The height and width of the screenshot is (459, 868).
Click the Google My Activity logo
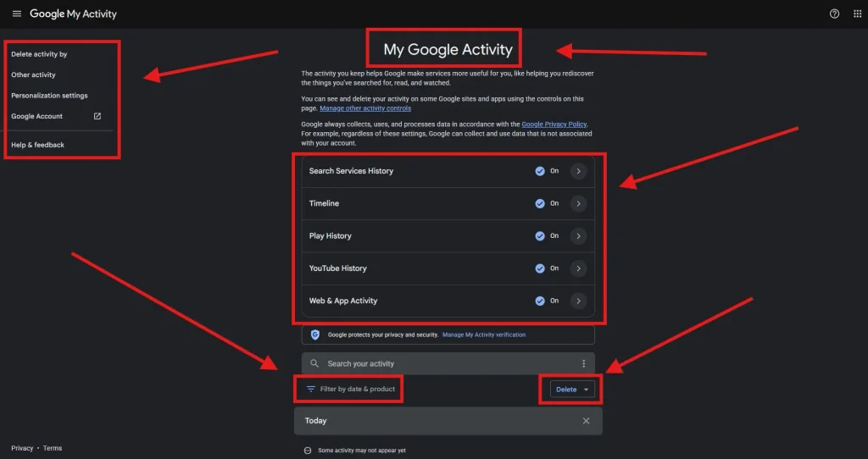point(73,14)
